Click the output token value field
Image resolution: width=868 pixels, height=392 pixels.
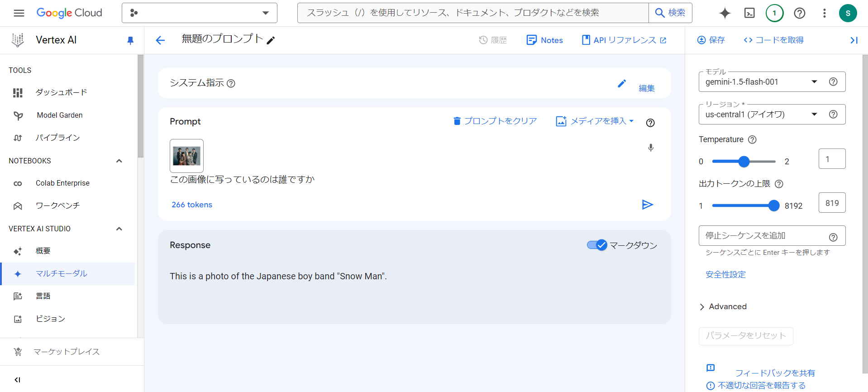click(832, 203)
